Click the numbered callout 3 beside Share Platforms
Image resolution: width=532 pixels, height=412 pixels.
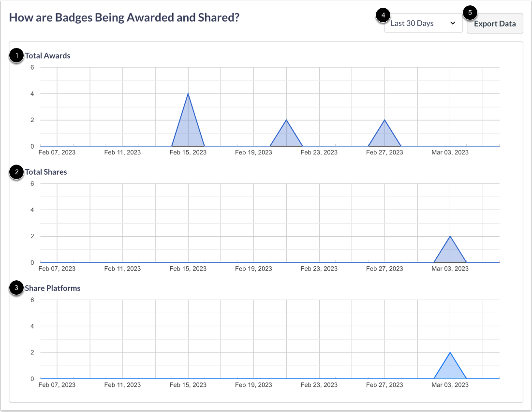point(15,288)
